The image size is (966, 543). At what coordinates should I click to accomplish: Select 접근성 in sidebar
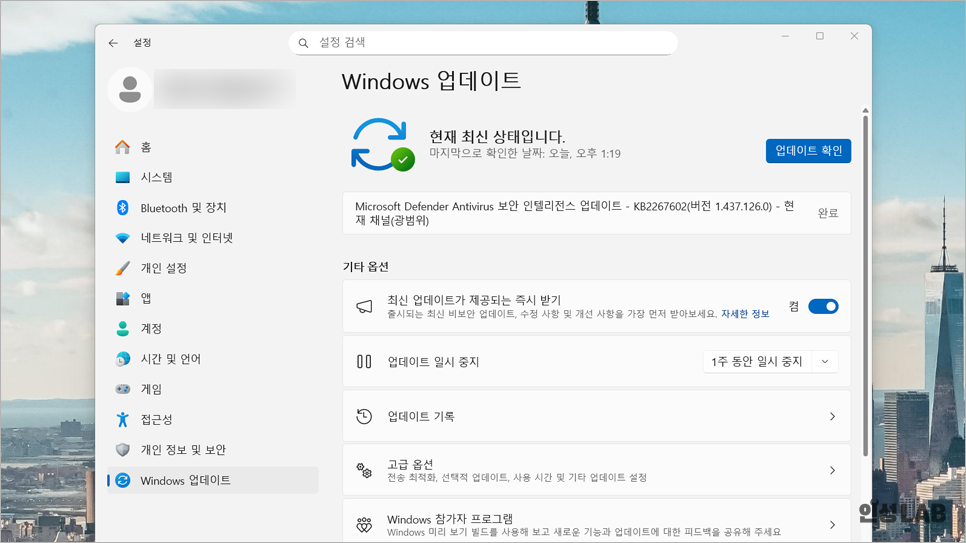pos(213,420)
